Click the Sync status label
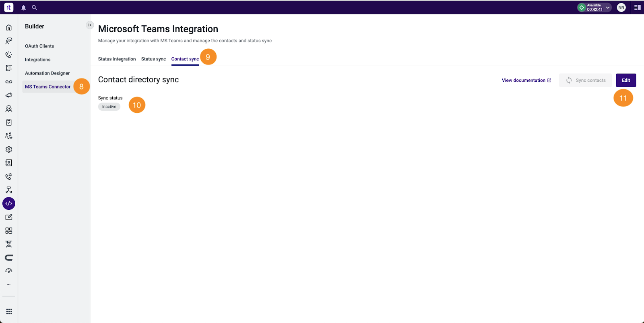The image size is (644, 323). pyautogui.click(x=110, y=98)
